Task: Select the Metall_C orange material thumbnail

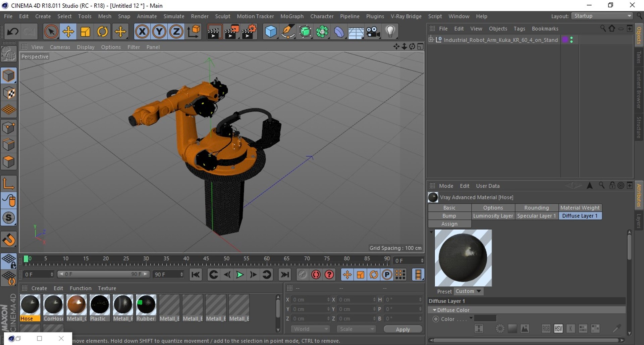Action: click(x=76, y=308)
